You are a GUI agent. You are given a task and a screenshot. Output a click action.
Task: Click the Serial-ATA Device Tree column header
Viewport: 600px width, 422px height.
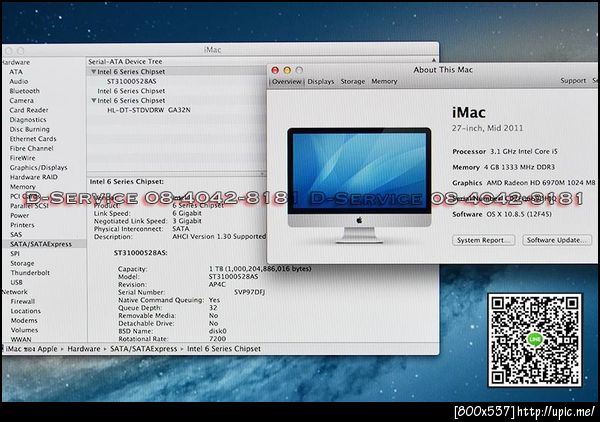point(125,62)
